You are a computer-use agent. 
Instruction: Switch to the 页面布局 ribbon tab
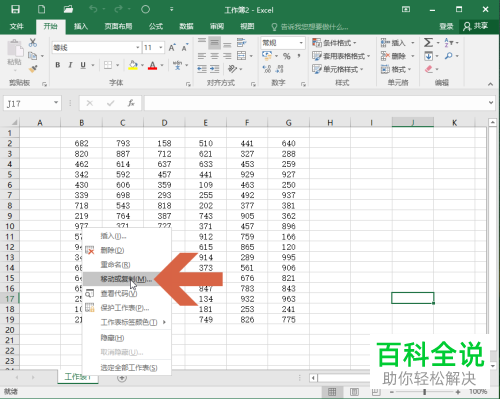click(x=118, y=26)
